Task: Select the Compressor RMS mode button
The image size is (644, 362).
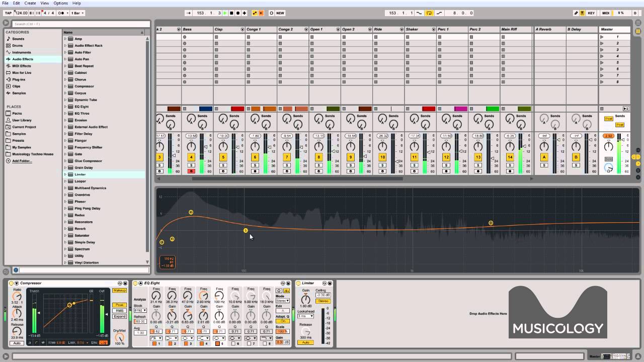Action: (119, 311)
